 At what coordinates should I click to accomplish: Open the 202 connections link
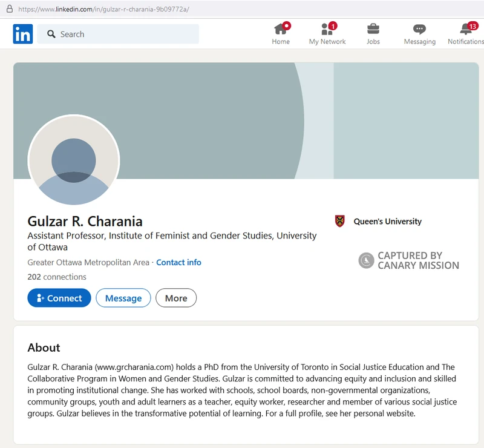57,277
